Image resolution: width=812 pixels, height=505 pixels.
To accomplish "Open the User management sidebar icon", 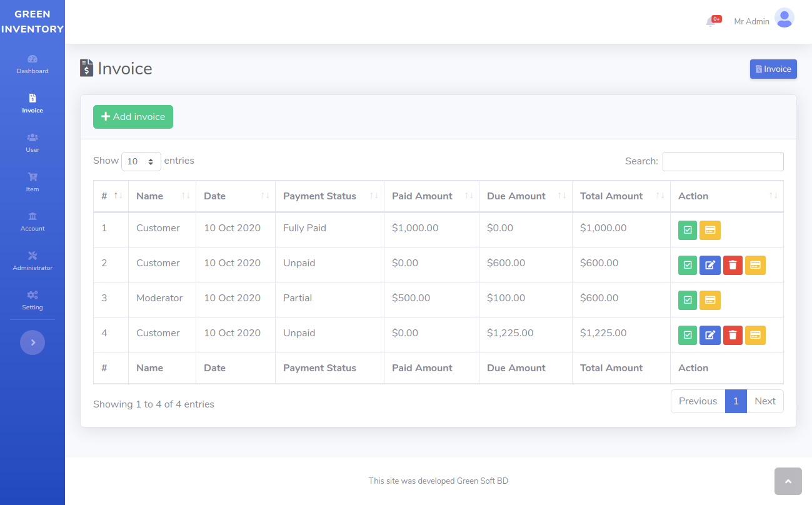I will coord(32,144).
